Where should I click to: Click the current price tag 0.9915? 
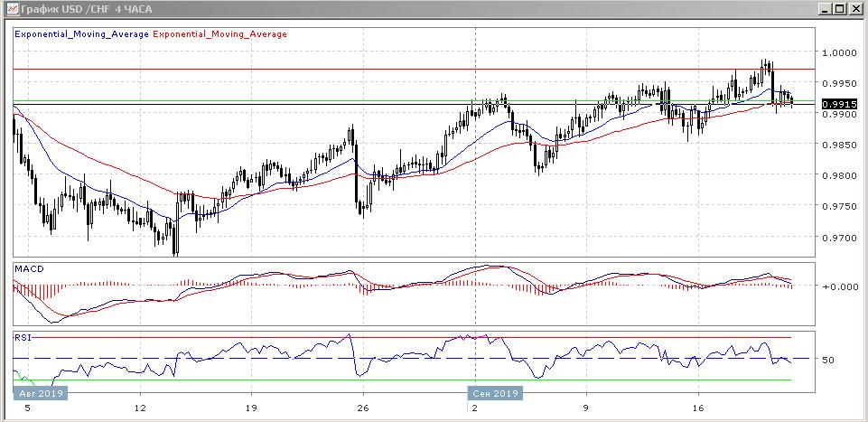(x=840, y=104)
